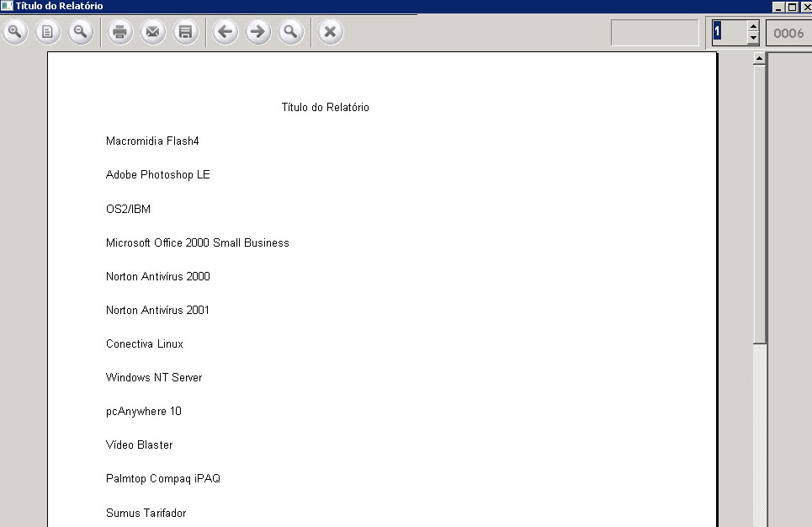Select the Norton Antivírus 2001 line

157,310
